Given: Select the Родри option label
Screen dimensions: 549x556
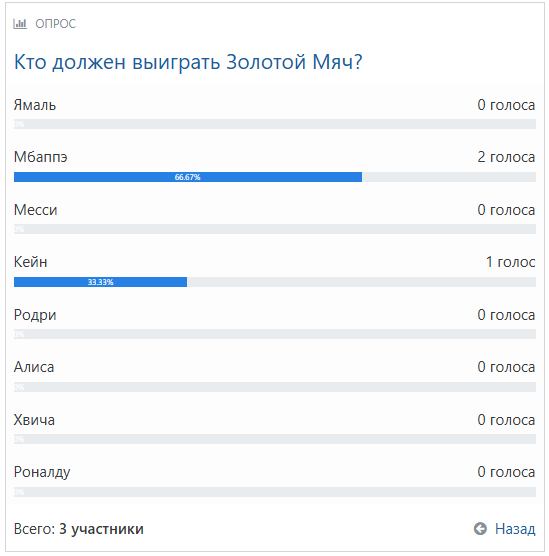Looking at the screenshot, I should [x=35, y=315].
